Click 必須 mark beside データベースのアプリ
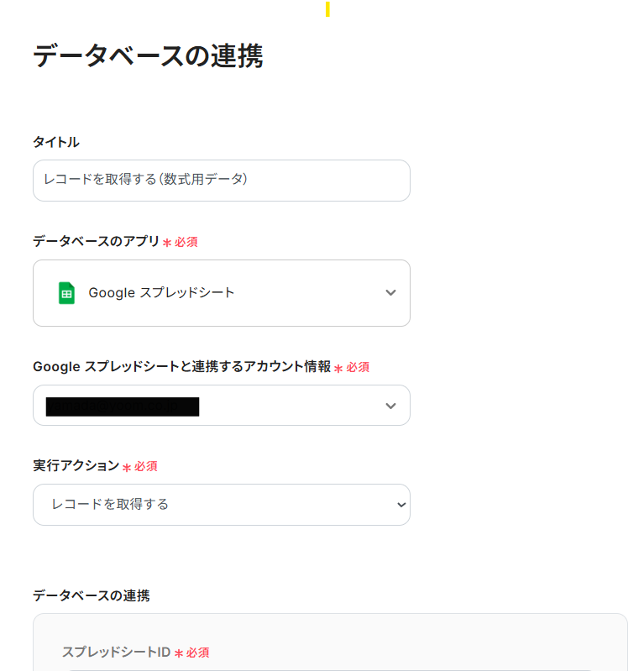Image resolution: width=644 pixels, height=671 pixels. (x=186, y=242)
